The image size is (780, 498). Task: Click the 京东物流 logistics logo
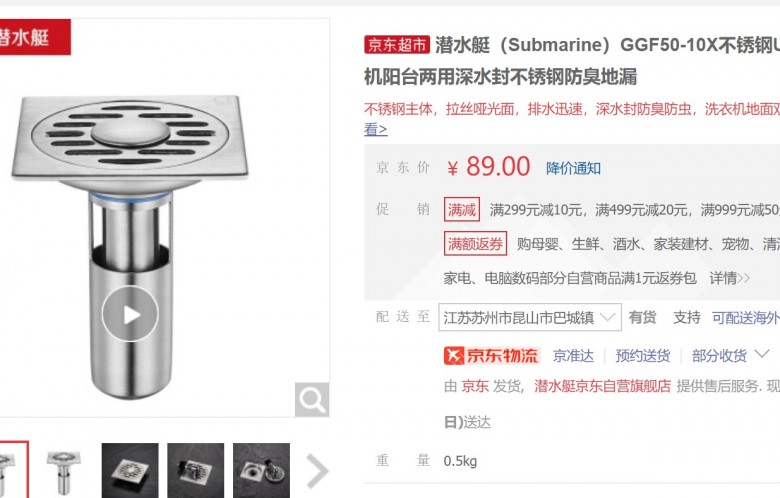491,356
